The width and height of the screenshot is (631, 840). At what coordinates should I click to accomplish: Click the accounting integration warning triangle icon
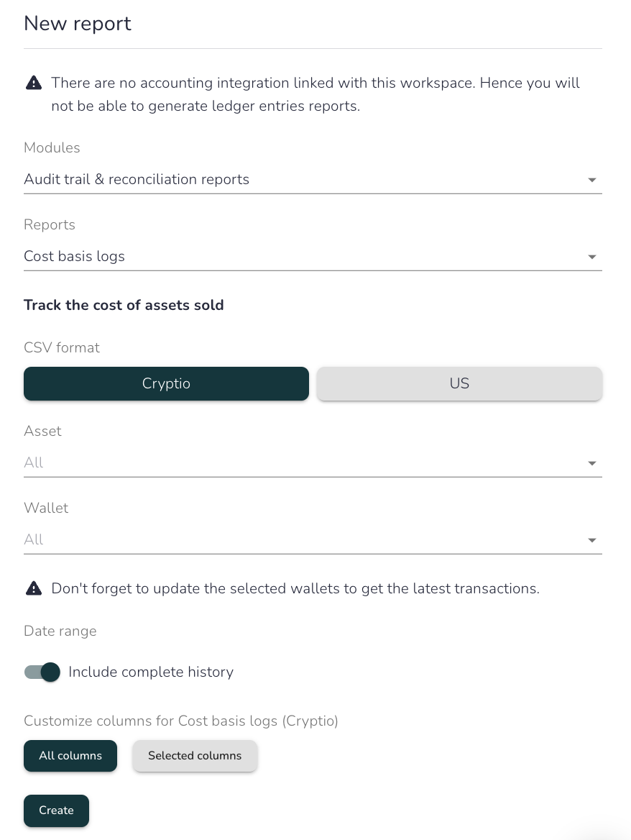coord(34,83)
